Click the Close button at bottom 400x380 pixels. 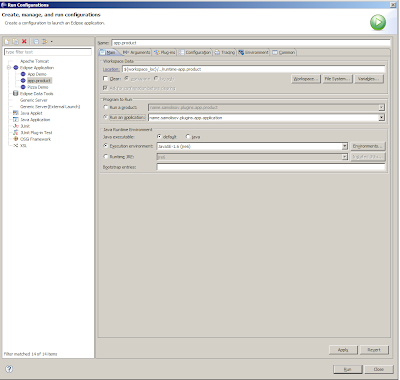(x=378, y=369)
